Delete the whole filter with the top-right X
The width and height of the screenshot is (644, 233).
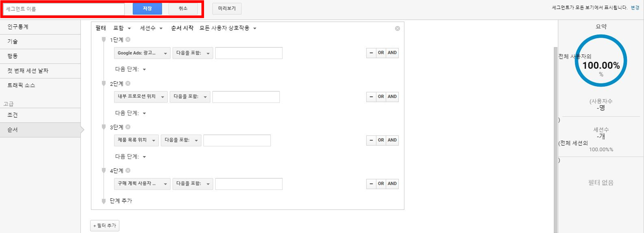tap(397, 29)
